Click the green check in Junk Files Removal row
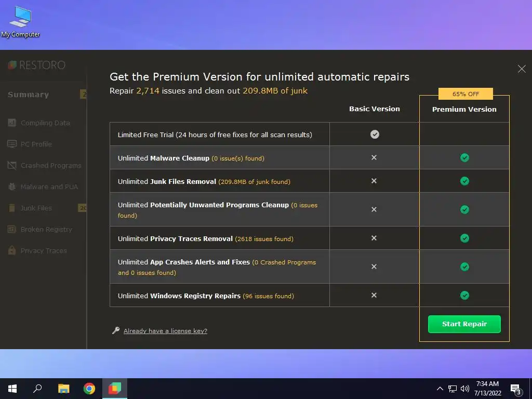Viewport: 532px width, 399px height. pos(464,181)
